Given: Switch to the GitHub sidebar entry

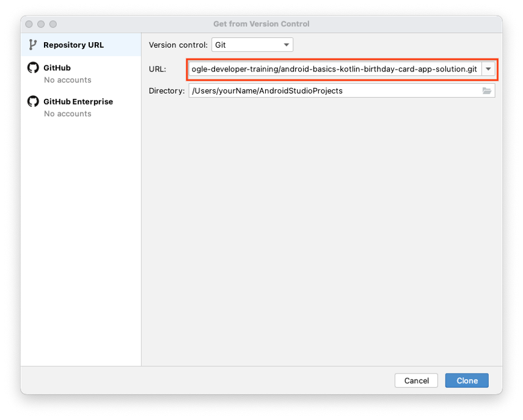Looking at the screenshot, I should (x=57, y=68).
